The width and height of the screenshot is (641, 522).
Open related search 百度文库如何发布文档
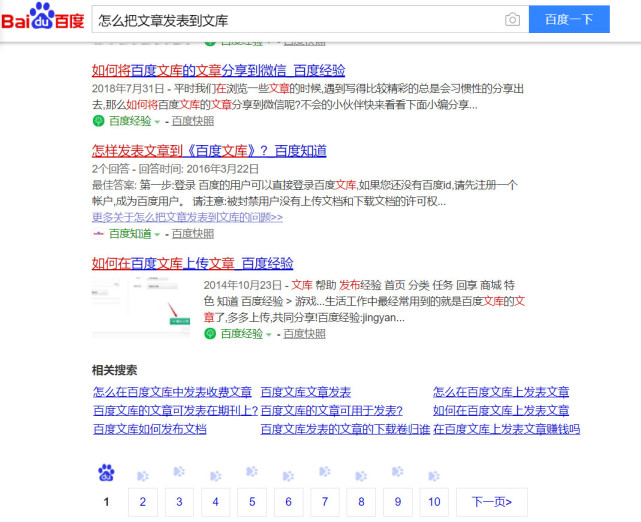pos(150,429)
